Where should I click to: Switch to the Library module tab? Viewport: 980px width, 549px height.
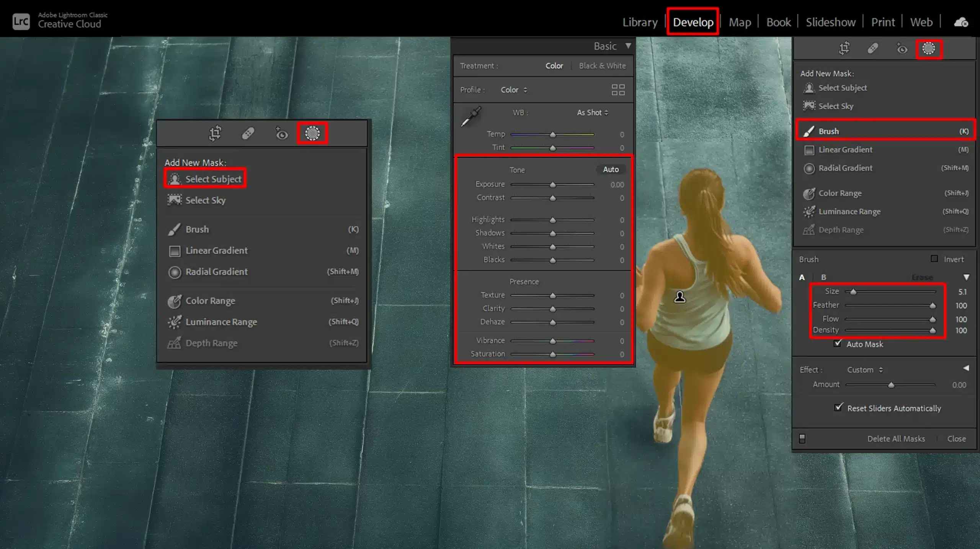point(639,22)
